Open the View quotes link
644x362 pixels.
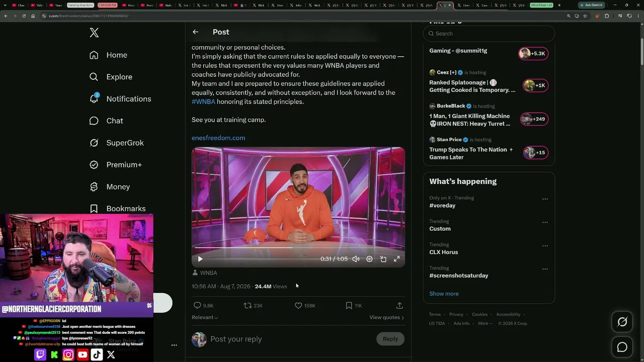point(387,317)
